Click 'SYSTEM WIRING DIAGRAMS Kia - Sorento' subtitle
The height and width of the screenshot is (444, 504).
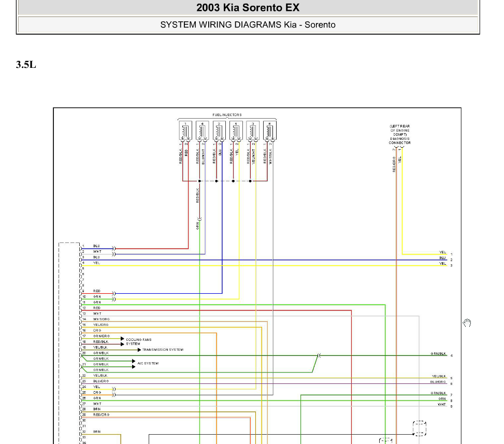248,25
